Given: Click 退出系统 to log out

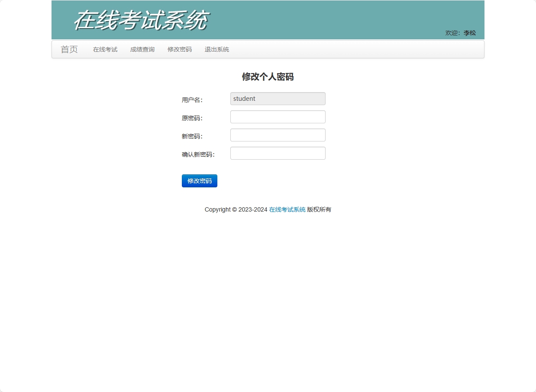Looking at the screenshot, I should click(216, 49).
